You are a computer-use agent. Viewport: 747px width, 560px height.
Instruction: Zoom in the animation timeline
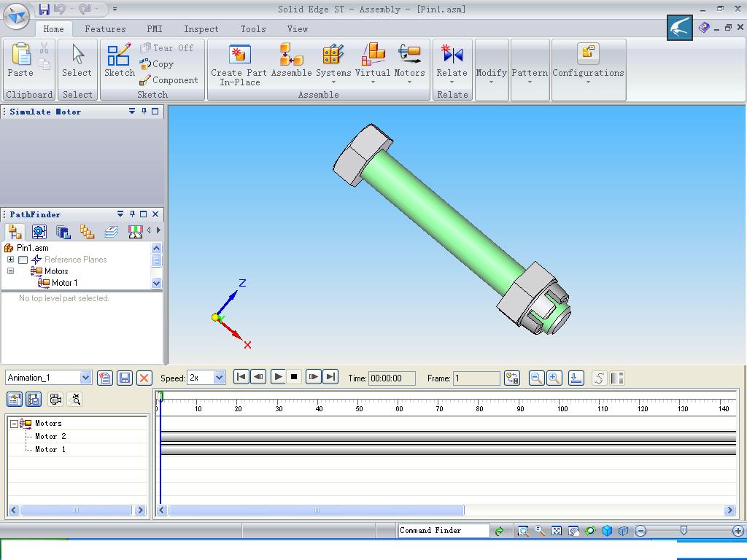point(554,378)
